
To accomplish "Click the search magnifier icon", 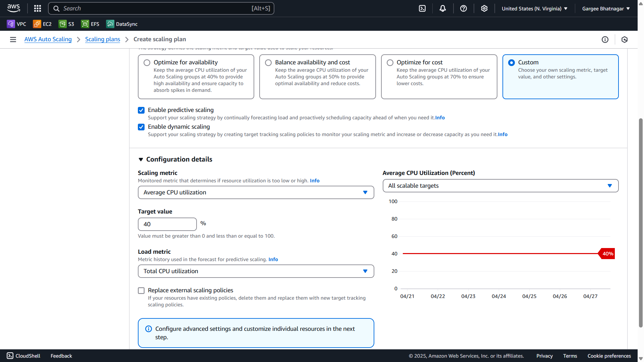I will 56,8.
